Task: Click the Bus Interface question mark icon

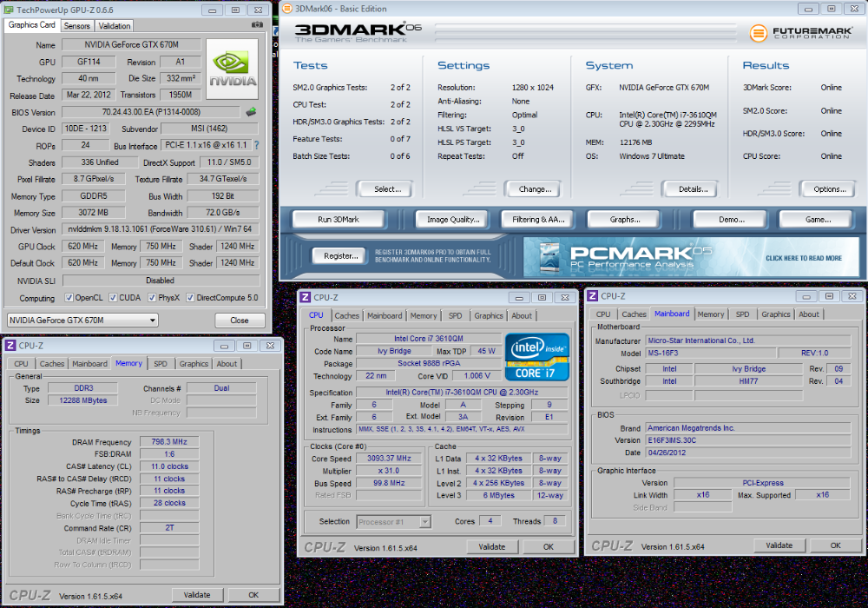Action: click(256, 145)
